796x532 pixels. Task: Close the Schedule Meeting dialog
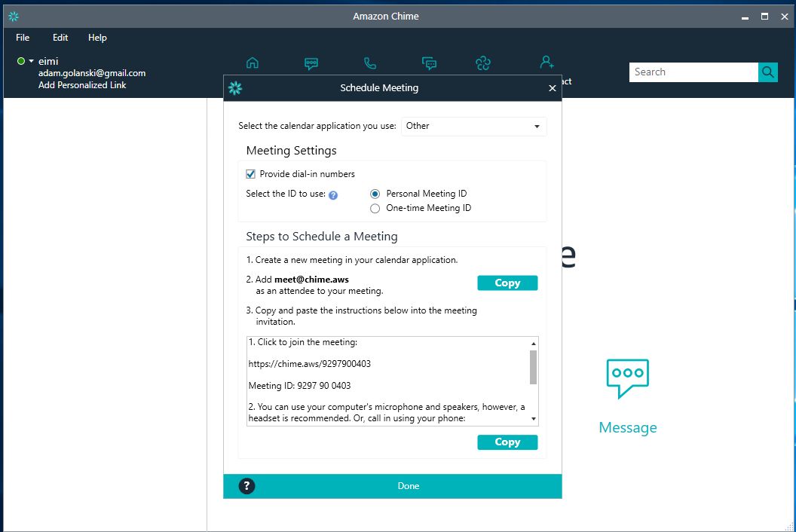(x=553, y=88)
